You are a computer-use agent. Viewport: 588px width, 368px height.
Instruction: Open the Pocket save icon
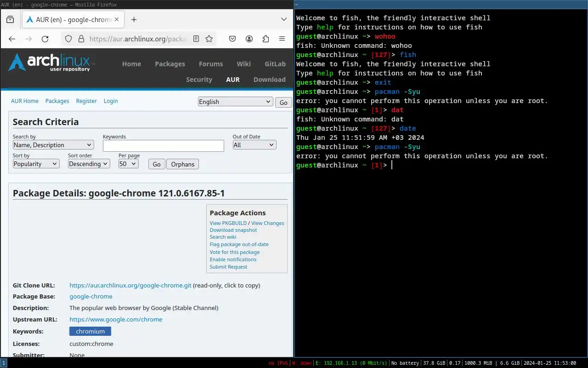coord(232,39)
